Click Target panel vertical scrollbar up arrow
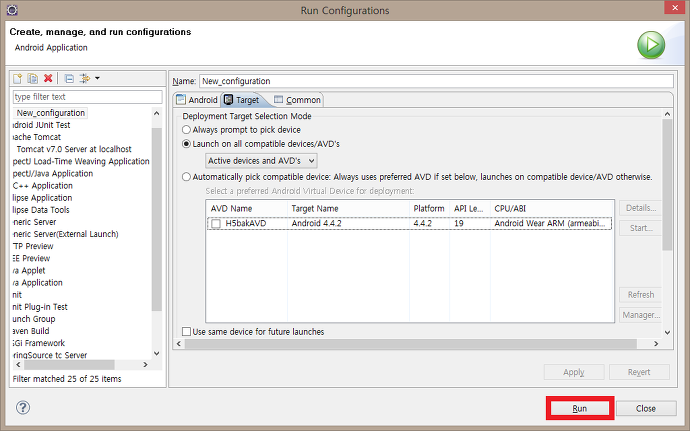This screenshot has height=431, width=690. pos(667,114)
